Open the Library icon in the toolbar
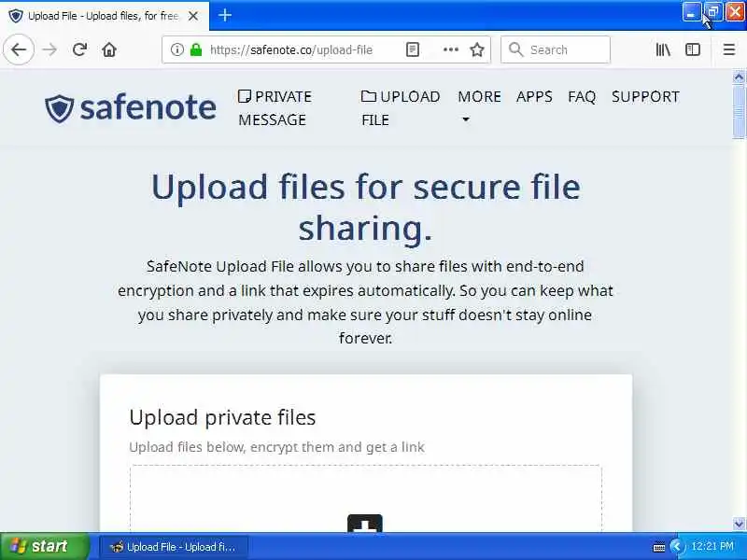The width and height of the screenshot is (747, 560). 663,49
